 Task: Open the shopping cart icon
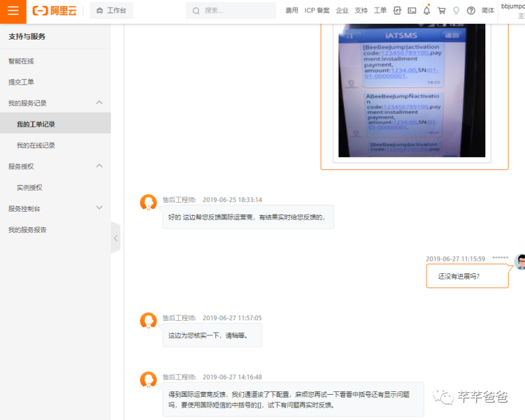[442, 11]
